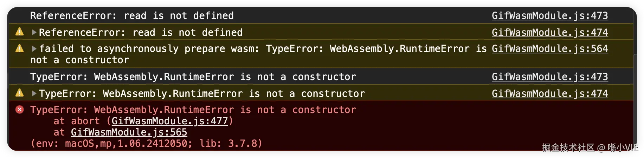The height and width of the screenshot is (158, 644).
Task: Expand the 'ReferenceError: read is not defined' warning
Action: pyautogui.click(x=34, y=32)
